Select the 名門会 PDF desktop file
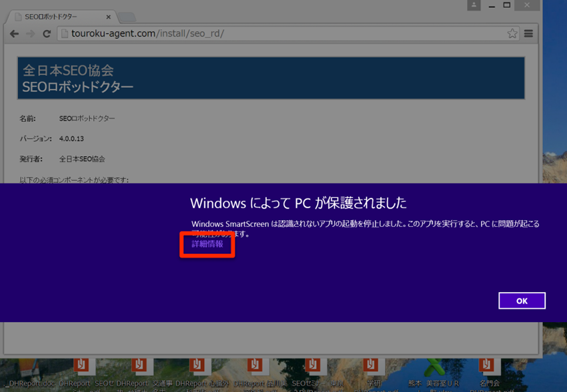The height and width of the screenshot is (392, 567). click(x=489, y=376)
